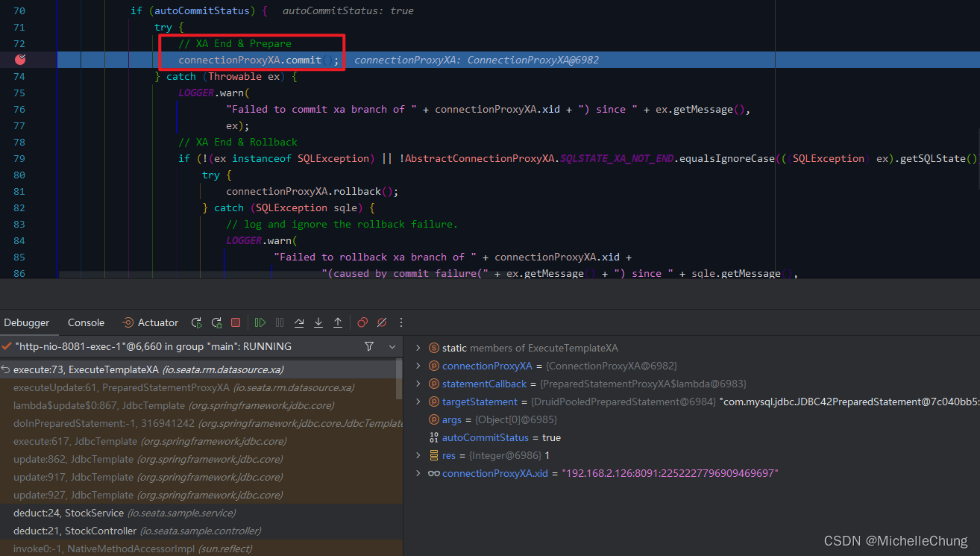Click the Rerun in debug mode icon
Screen dimensions: 980x556
(x=216, y=322)
